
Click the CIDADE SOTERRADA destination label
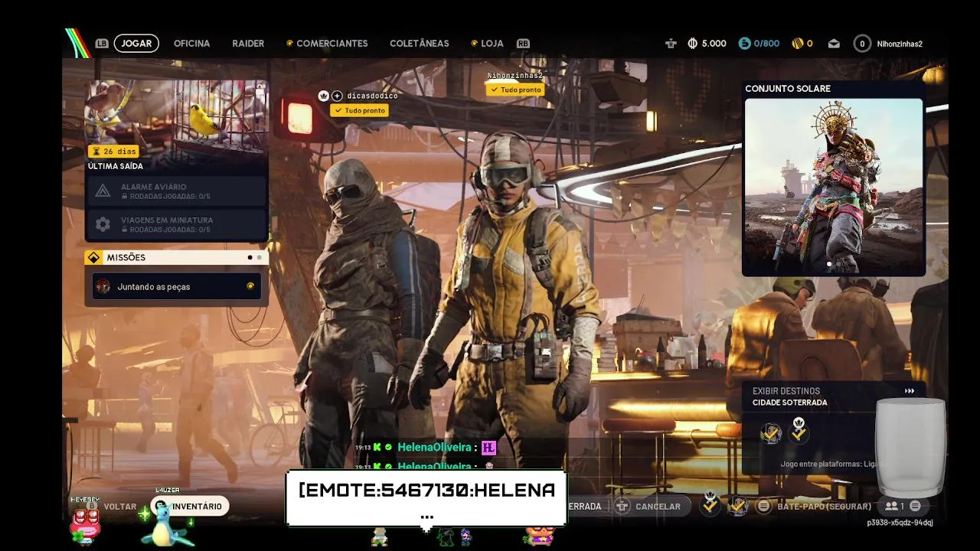point(789,403)
